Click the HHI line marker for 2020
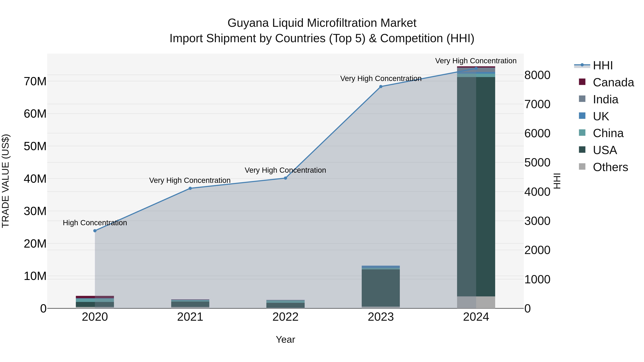This screenshot has height=362, width=644. 95,231
